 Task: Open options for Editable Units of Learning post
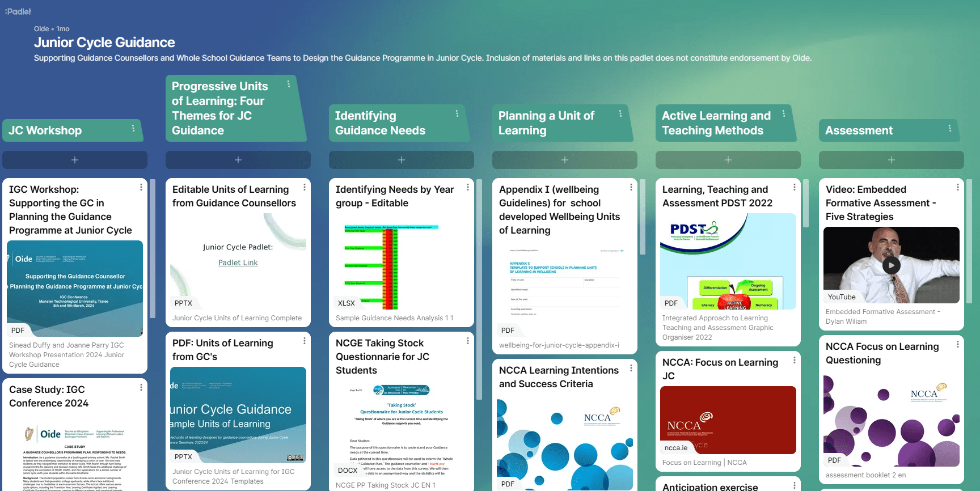point(305,187)
